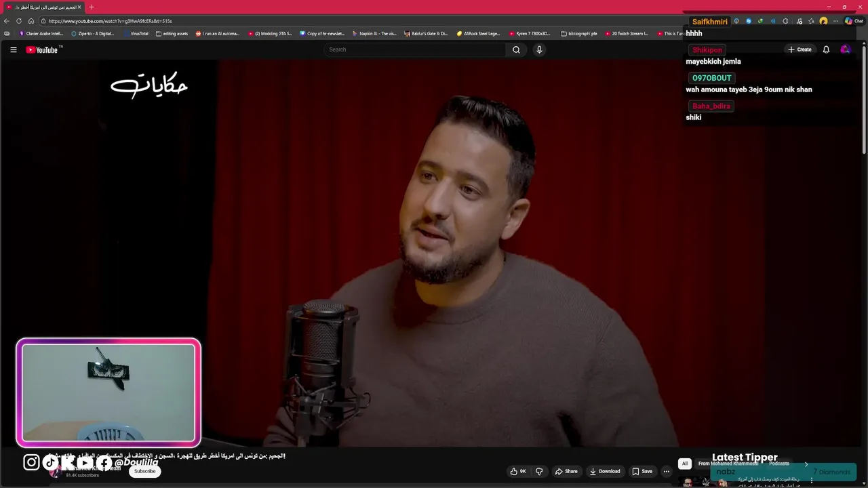Image resolution: width=868 pixels, height=488 pixels.
Task: Go back in the browser
Action: [x=7, y=21]
